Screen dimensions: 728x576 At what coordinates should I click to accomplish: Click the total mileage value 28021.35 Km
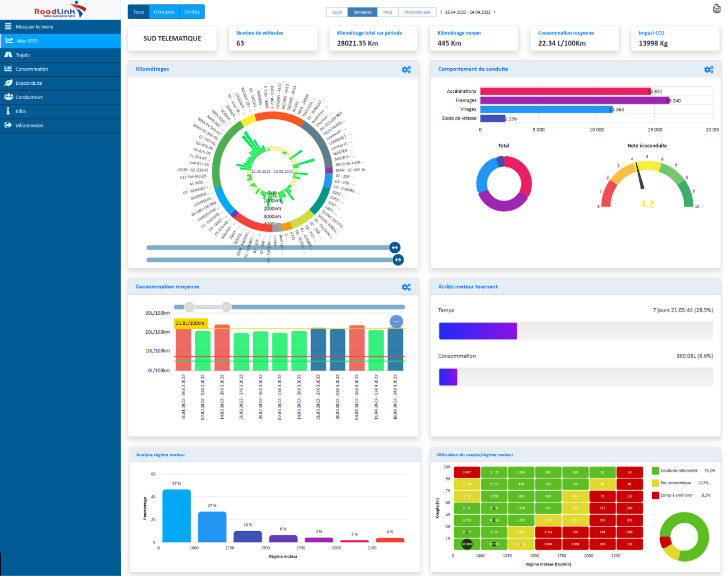(358, 43)
